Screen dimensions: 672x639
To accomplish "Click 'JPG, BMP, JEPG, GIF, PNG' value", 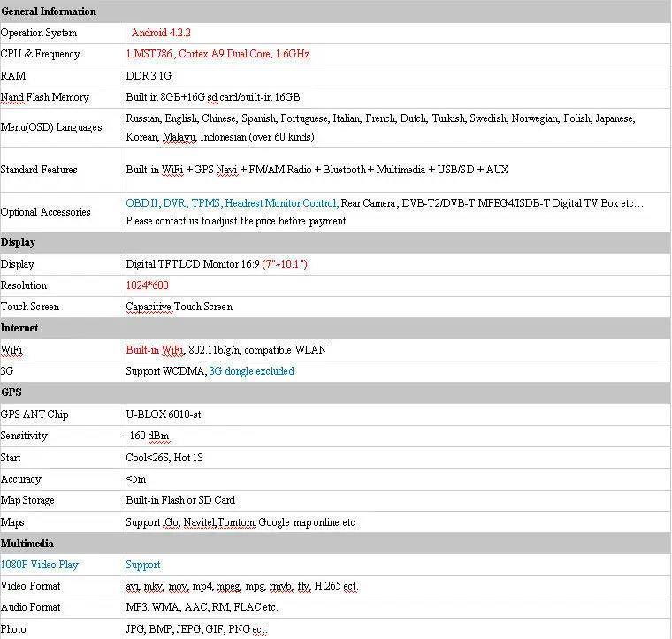I will pyautogui.click(x=196, y=629).
